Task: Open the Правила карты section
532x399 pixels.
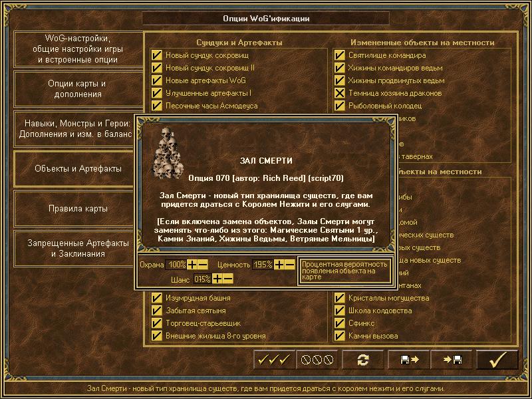Action: coord(78,209)
